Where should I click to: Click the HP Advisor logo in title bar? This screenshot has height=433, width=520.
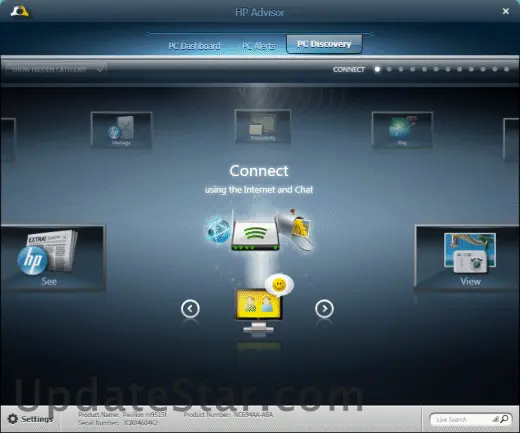coord(20,11)
